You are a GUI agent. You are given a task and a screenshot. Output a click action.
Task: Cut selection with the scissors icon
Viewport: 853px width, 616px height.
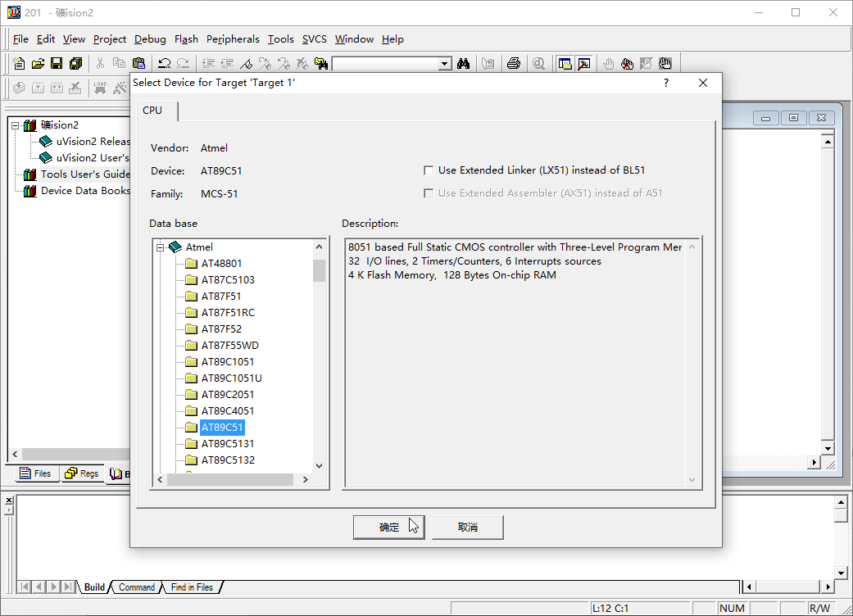(x=100, y=64)
